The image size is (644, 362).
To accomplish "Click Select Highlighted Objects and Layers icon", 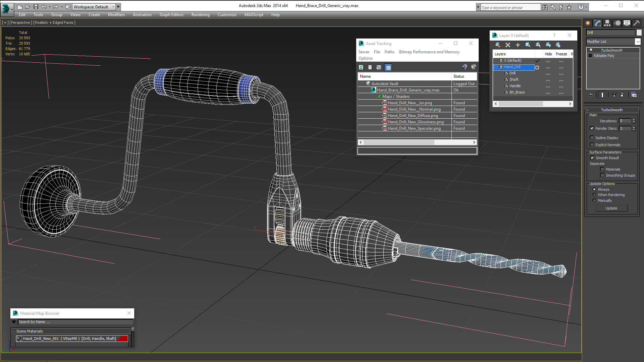I will 528,45.
